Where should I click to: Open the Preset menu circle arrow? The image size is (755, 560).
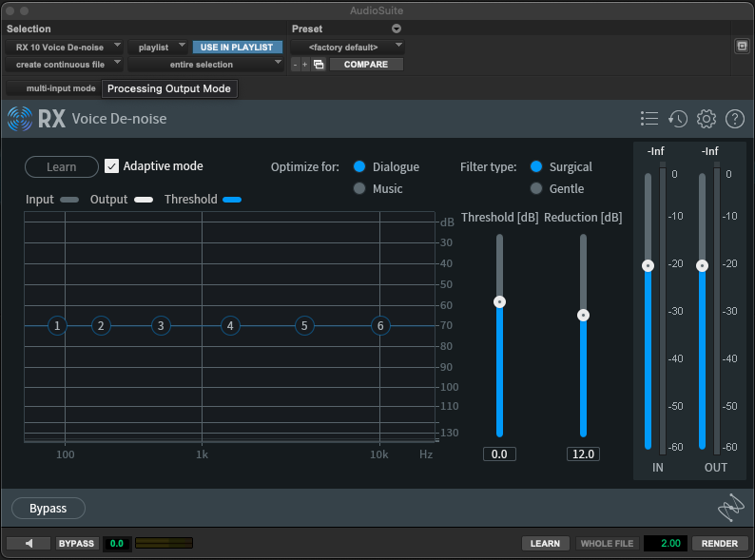click(397, 29)
